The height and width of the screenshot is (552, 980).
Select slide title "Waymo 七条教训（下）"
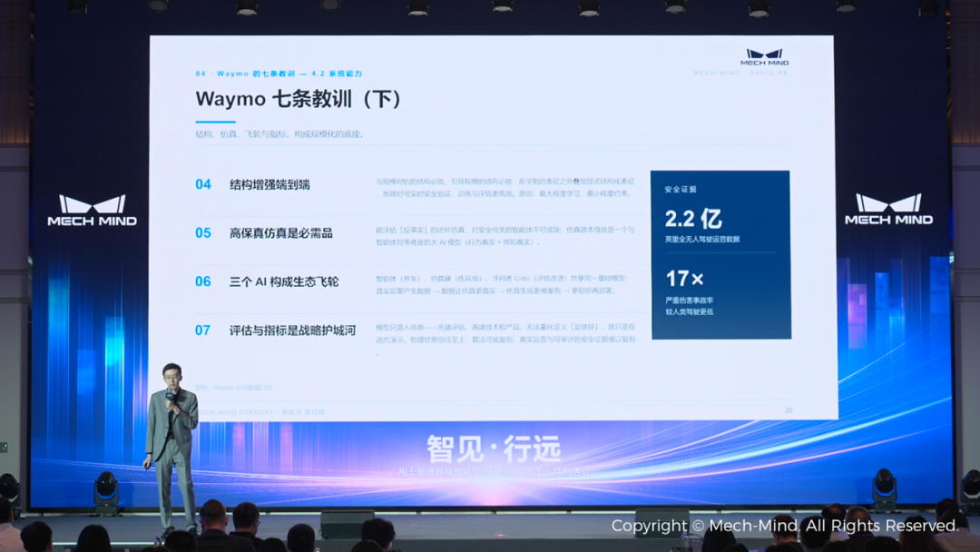299,99
